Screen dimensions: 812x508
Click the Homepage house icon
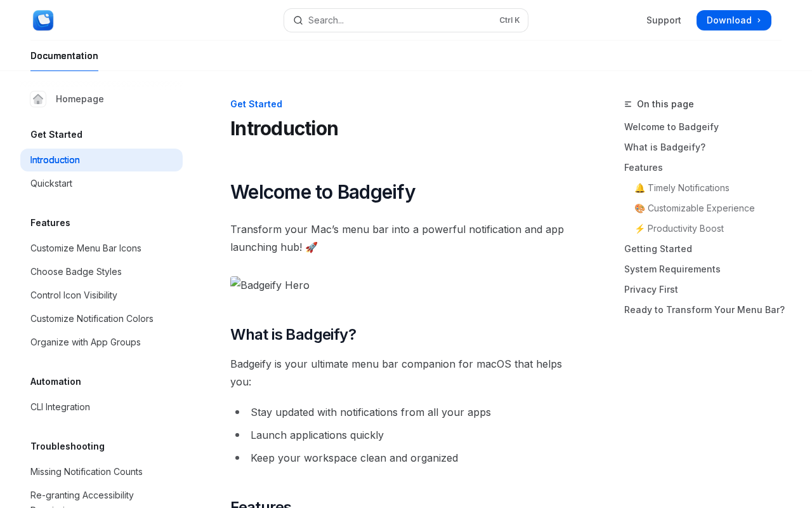point(38,99)
